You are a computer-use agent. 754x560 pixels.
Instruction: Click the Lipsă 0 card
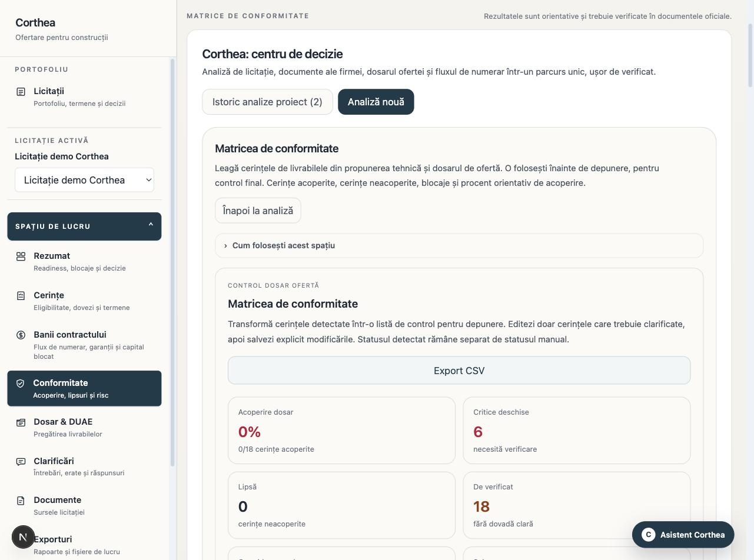[x=341, y=505]
